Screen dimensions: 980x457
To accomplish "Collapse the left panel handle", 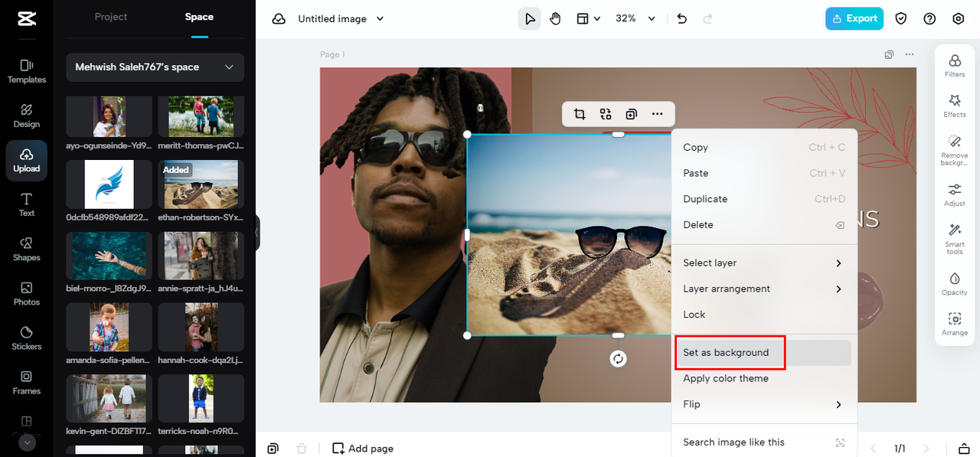I will click(258, 233).
